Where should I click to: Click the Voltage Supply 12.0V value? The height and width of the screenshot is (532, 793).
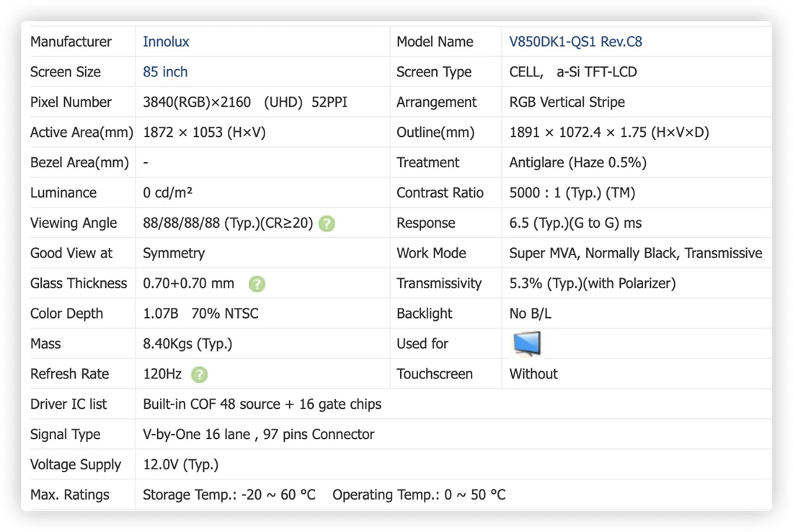(x=180, y=465)
